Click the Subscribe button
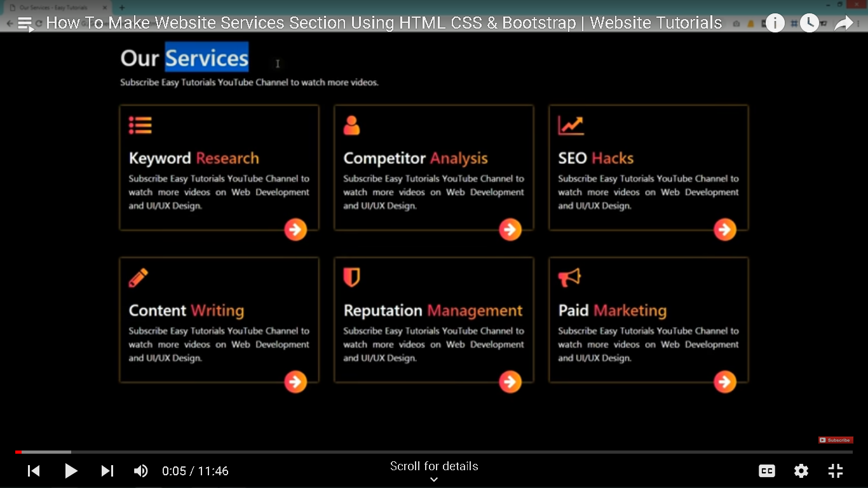This screenshot has height=488, width=868. tap(835, 440)
